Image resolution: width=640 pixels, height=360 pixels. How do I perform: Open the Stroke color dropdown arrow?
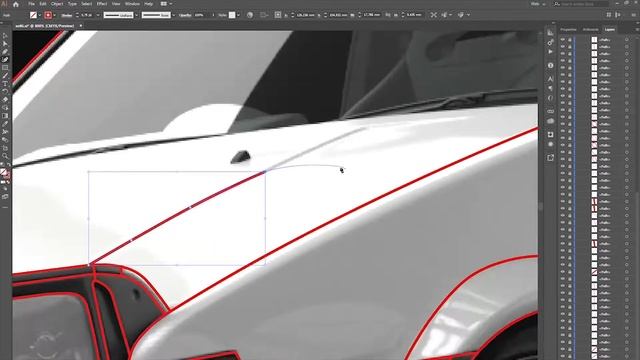click(54, 15)
